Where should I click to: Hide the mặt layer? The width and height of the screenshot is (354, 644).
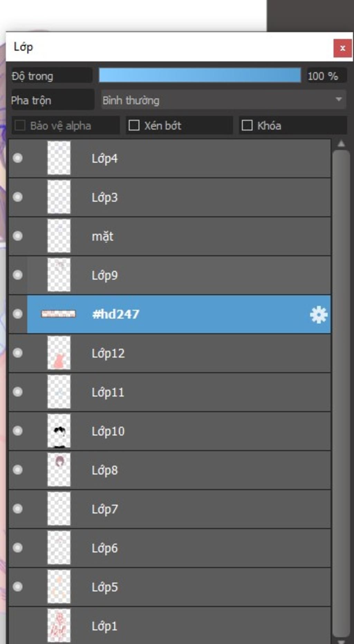tap(18, 236)
